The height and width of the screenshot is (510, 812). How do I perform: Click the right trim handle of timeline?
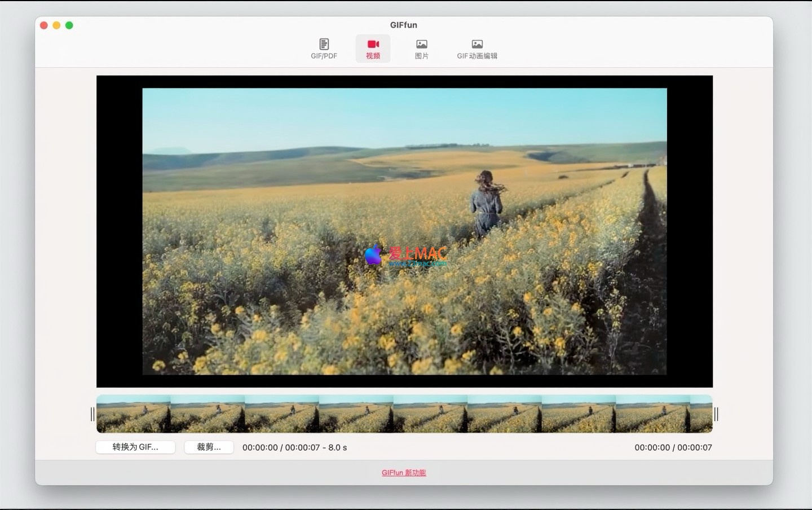[x=716, y=414]
